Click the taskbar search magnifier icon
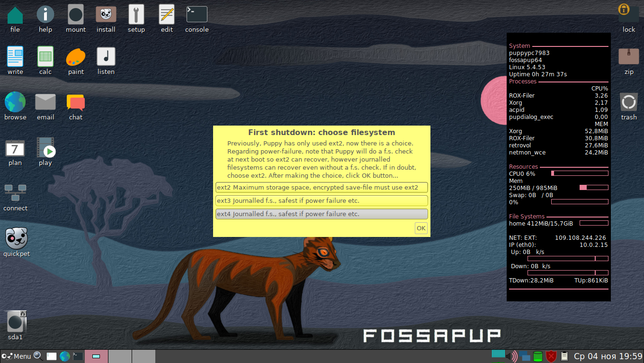The height and width of the screenshot is (363, 644). pos(38,356)
